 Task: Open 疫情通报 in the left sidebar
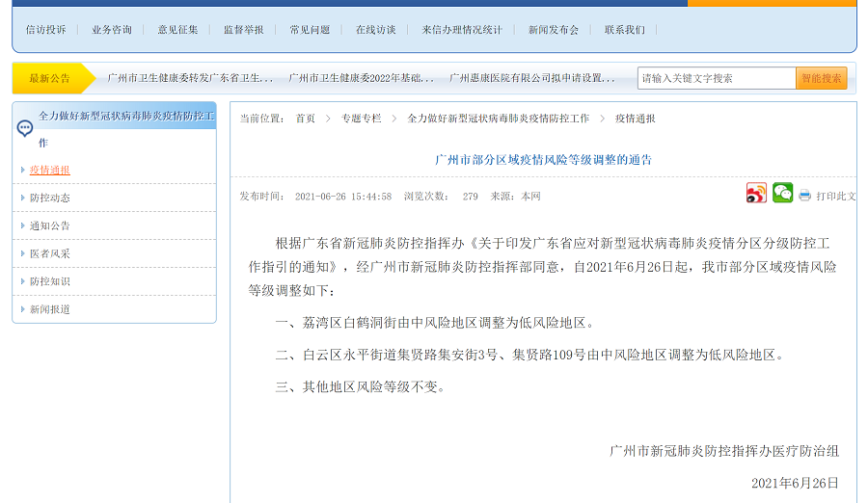tap(50, 170)
